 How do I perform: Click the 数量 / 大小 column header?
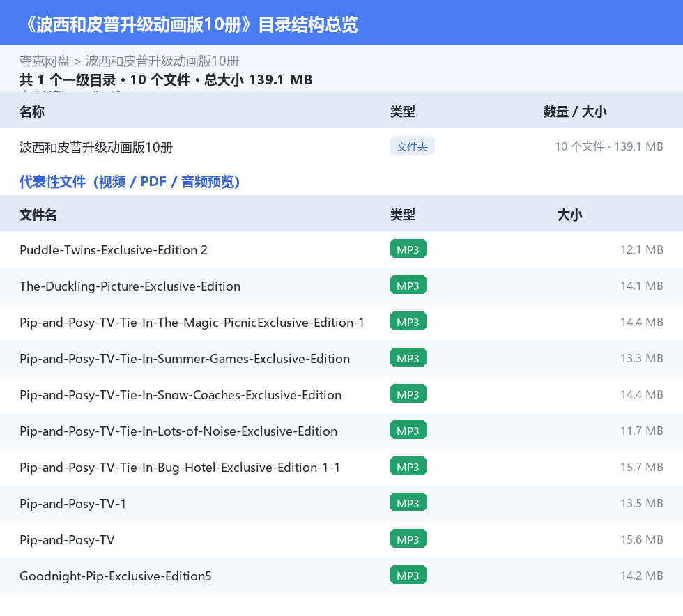(575, 111)
